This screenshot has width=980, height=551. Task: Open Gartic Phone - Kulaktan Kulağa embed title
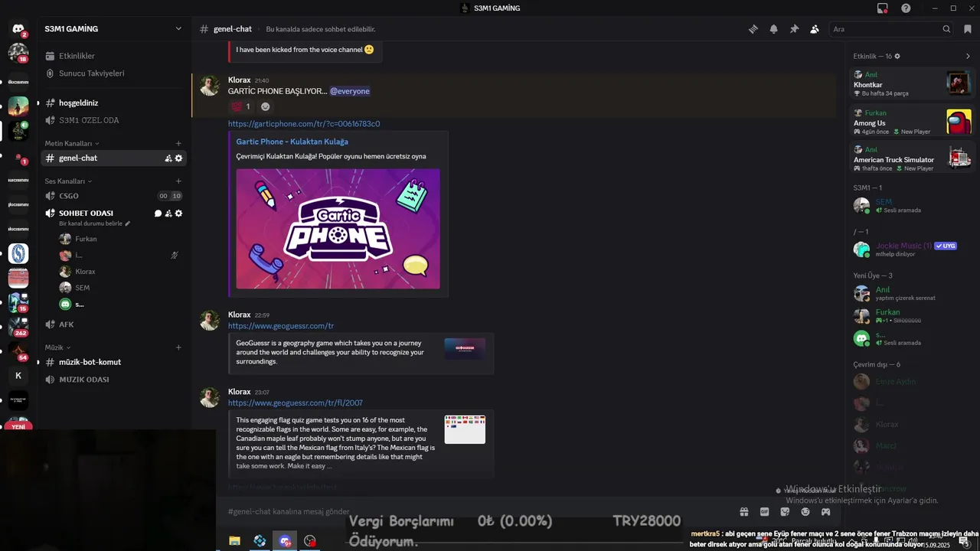click(292, 142)
